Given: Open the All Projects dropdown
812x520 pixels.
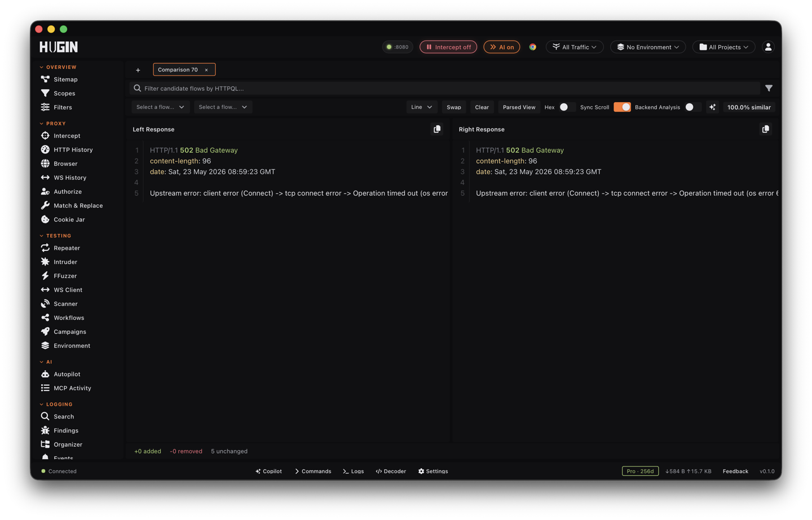Looking at the screenshot, I should 723,47.
